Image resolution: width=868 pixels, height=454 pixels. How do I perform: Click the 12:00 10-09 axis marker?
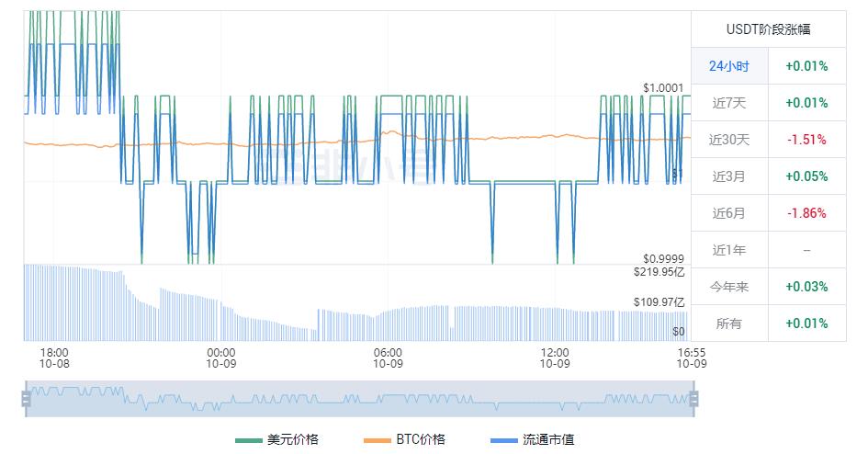(x=555, y=358)
